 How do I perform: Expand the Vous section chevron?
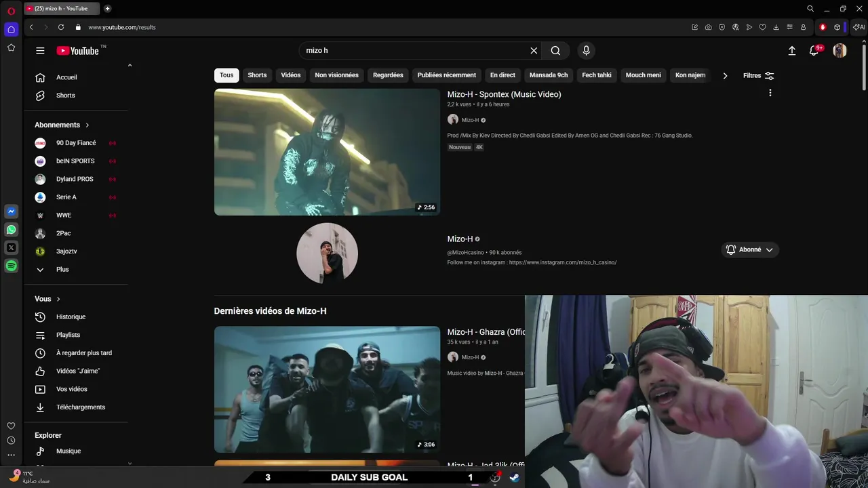[58, 299]
